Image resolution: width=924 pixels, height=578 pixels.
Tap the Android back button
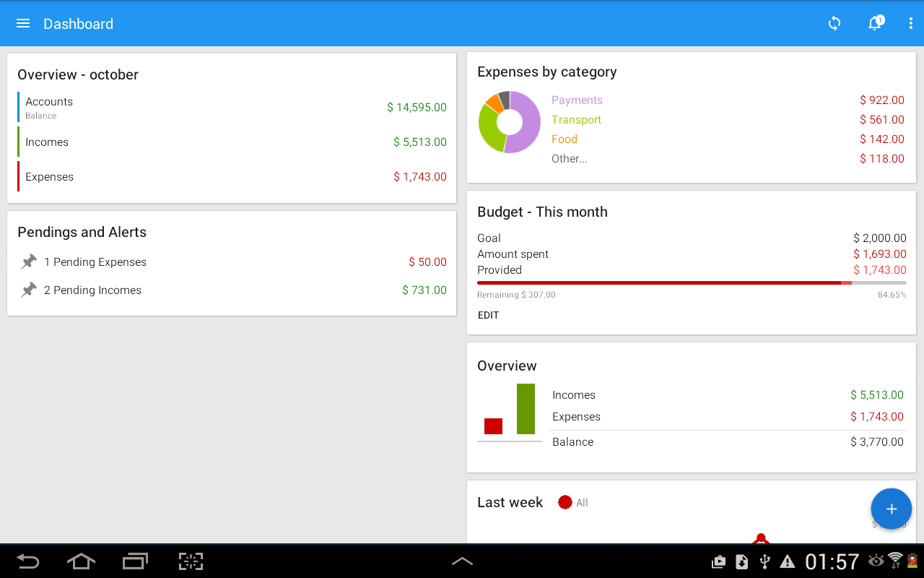[x=28, y=561]
